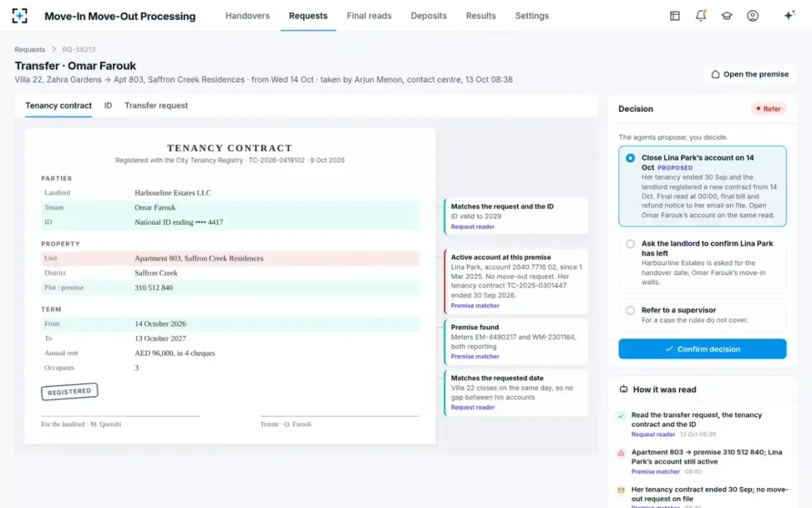Image resolution: width=812 pixels, height=508 pixels.
Task: Switch to Transfer request tab
Action: point(156,106)
